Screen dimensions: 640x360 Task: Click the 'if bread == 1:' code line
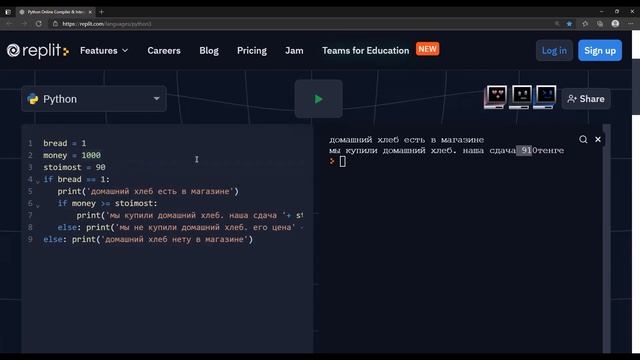(76, 179)
